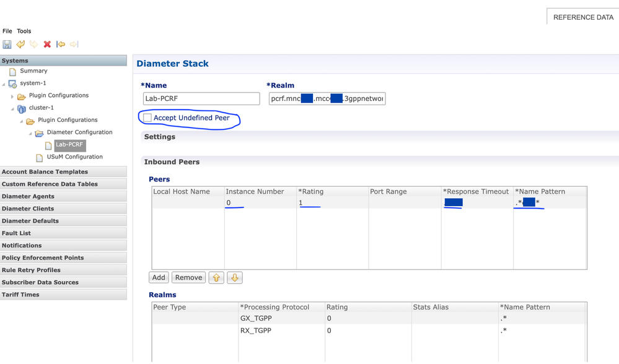Viewport: 619px width, 364px height.
Task: Select USuM Configuration tree item
Action: point(74,157)
